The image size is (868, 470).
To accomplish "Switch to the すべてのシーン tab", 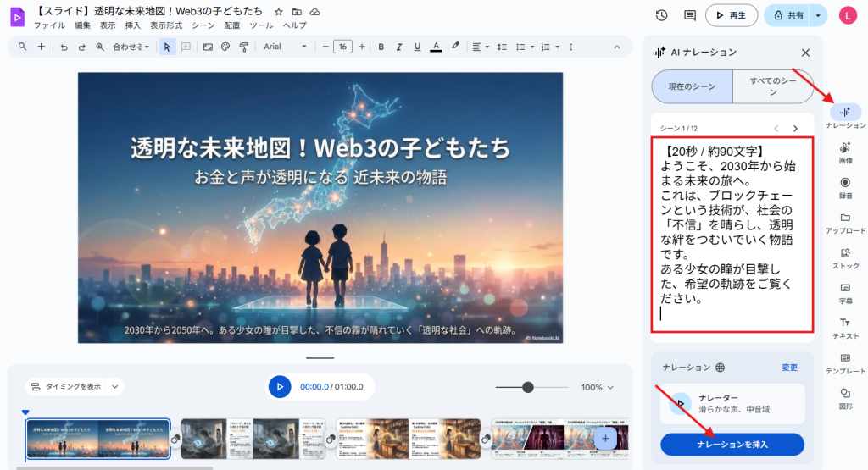I will tap(772, 86).
